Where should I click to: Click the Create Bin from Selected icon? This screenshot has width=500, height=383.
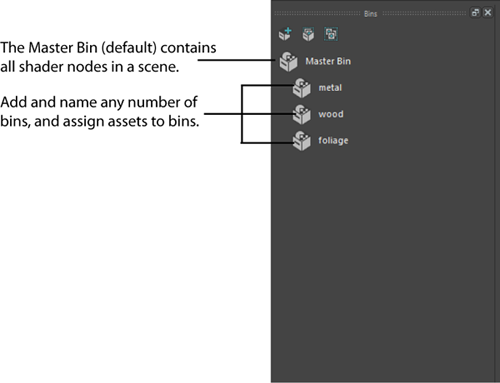(308, 34)
